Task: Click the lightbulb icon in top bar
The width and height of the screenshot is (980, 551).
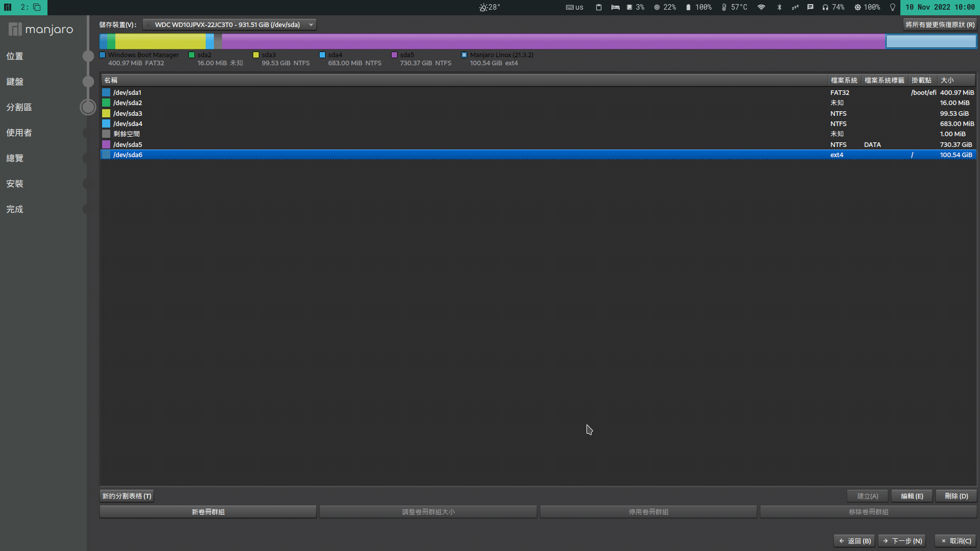Action: tap(892, 7)
